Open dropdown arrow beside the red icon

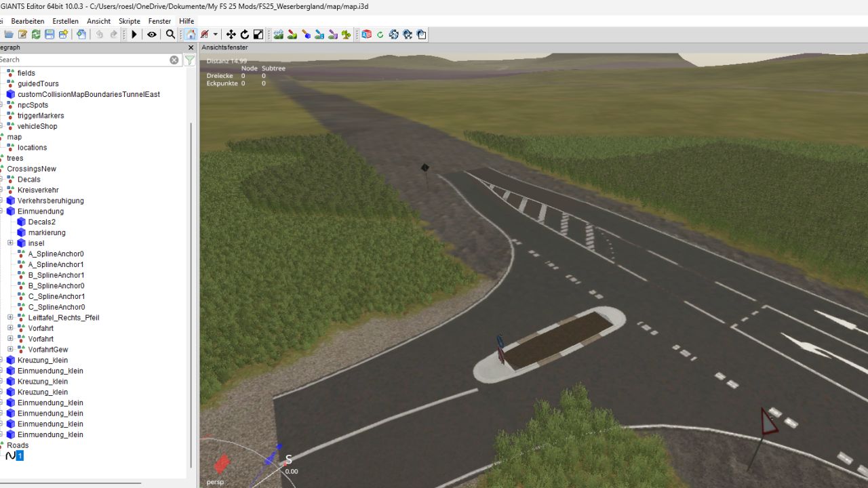(216, 35)
